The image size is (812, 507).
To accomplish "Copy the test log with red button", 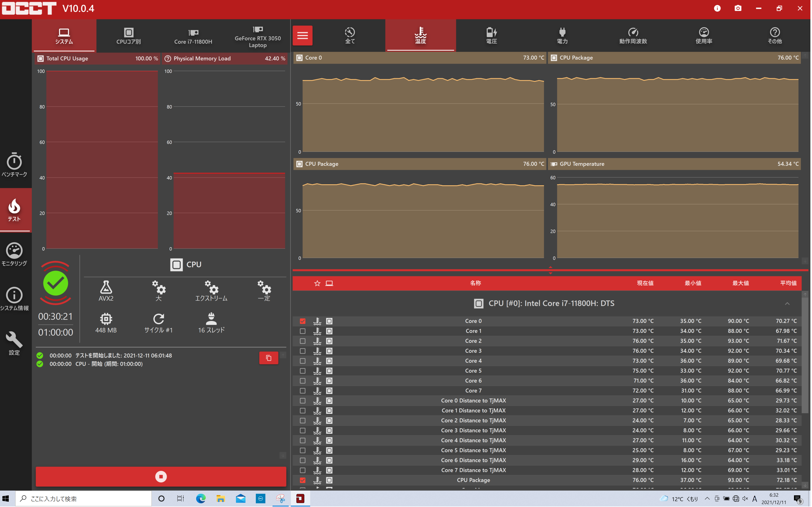I will tap(269, 358).
